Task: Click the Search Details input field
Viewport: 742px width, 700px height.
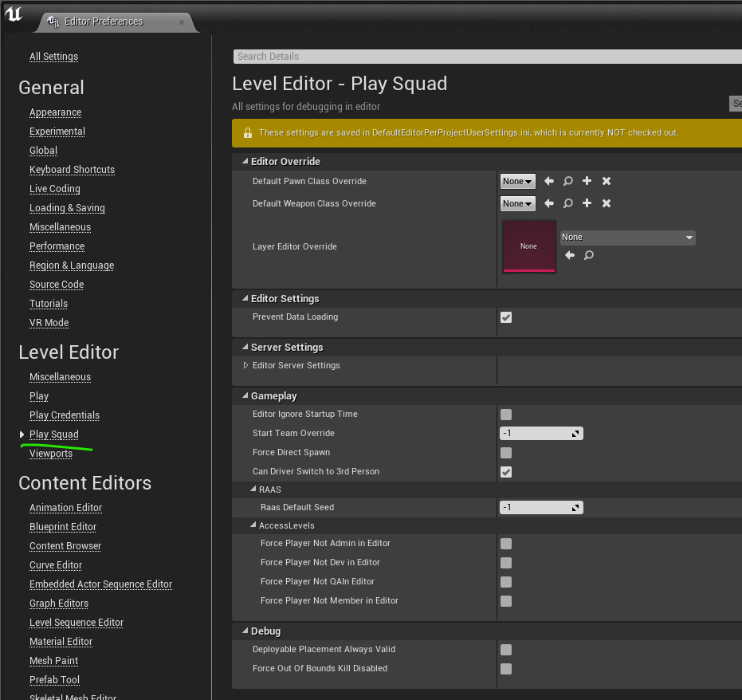Action: coord(486,57)
